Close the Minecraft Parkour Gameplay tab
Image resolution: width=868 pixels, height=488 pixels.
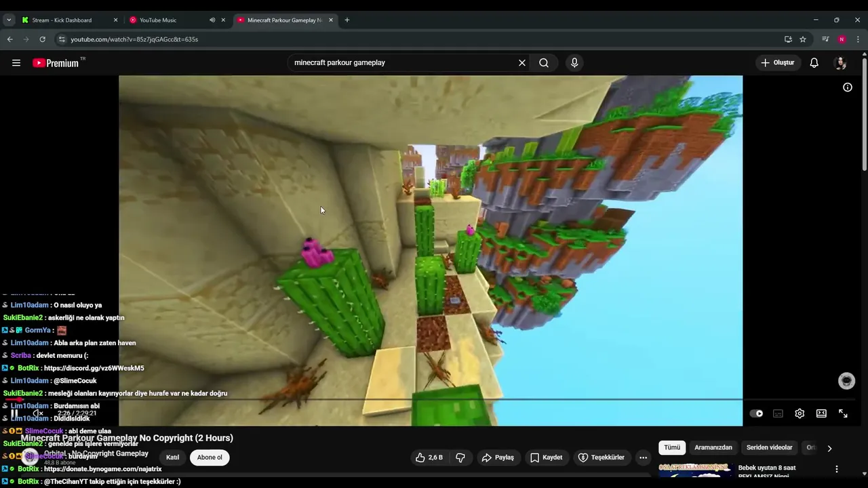click(x=331, y=20)
